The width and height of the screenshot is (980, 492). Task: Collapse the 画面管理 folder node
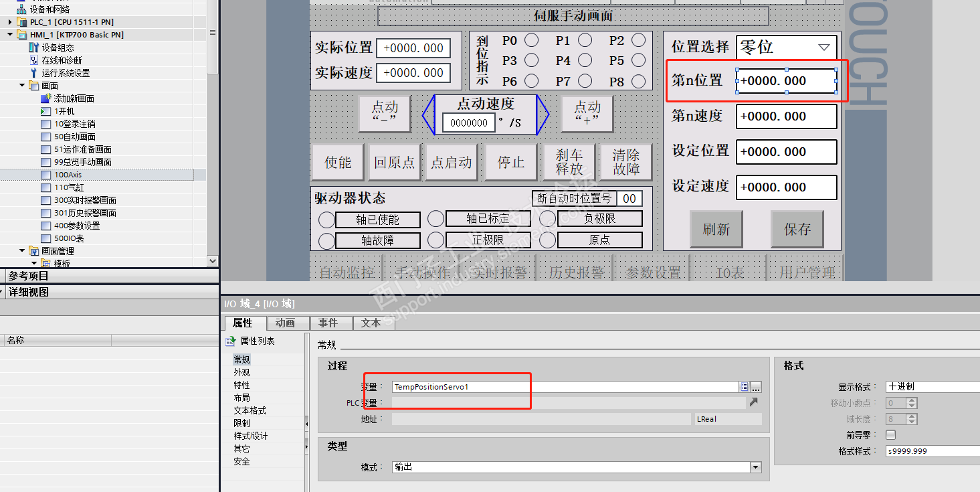pyautogui.click(x=22, y=251)
